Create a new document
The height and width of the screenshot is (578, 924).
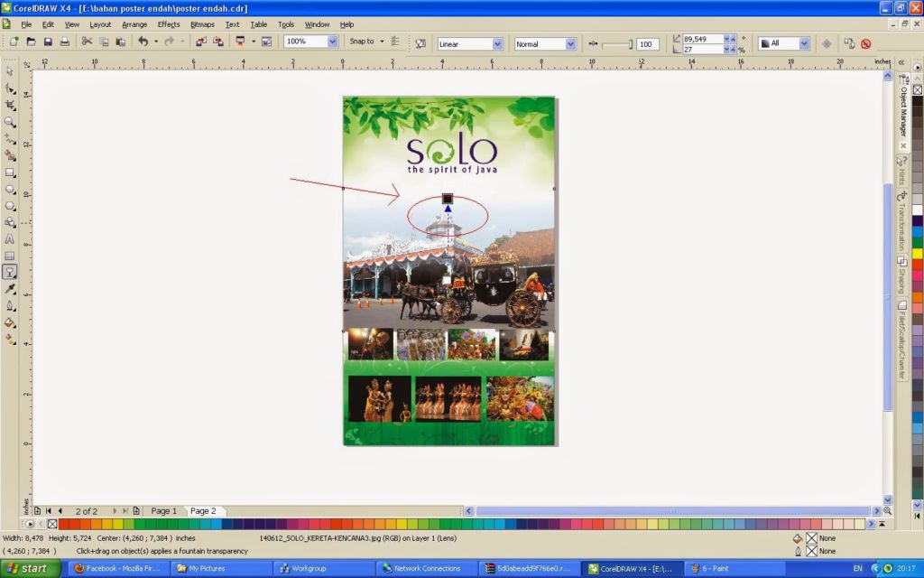(14, 42)
